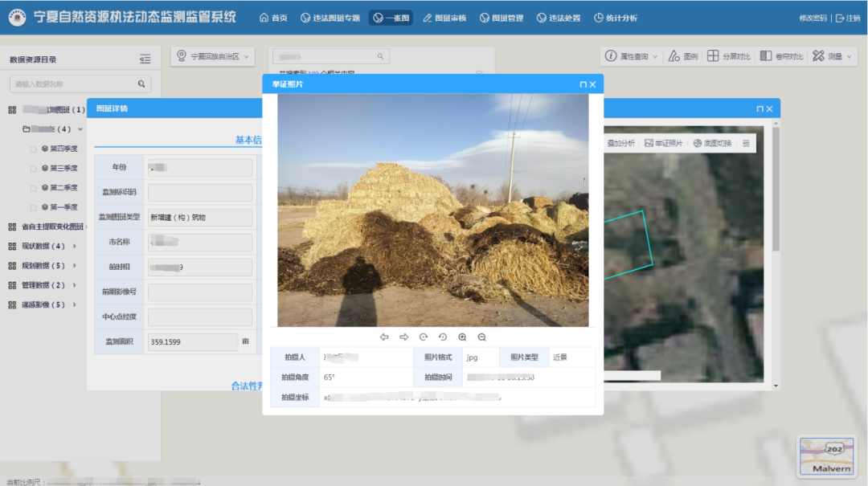Check the 第四季度 layer checkbox

33,149
